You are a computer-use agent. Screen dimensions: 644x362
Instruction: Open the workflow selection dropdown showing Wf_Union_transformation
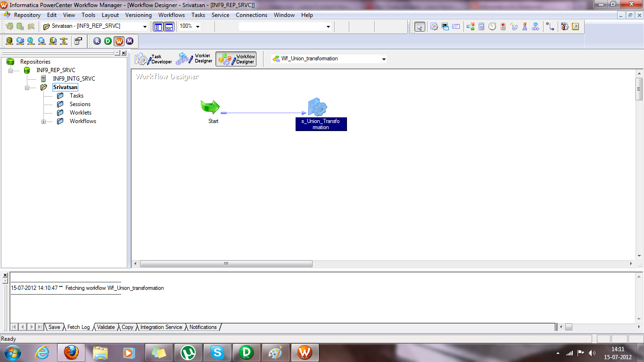click(384, 58)
